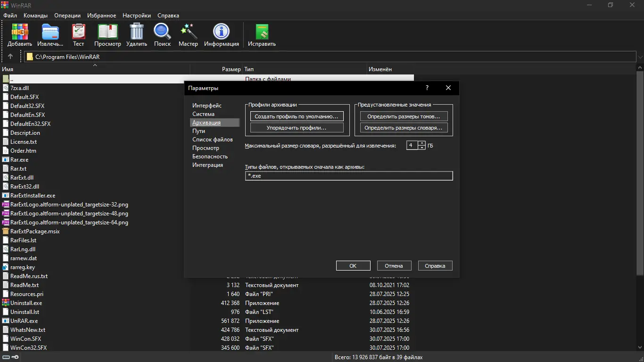Show archive Информация icon
This screenshot has height=362, width=644.
[x=221, y=32]
